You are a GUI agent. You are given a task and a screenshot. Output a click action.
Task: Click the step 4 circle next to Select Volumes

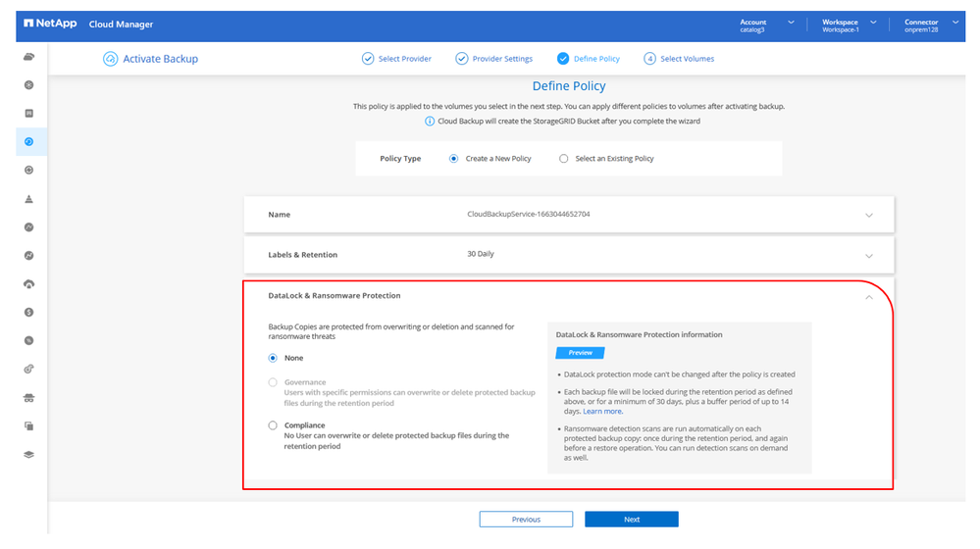pos(650,59)
